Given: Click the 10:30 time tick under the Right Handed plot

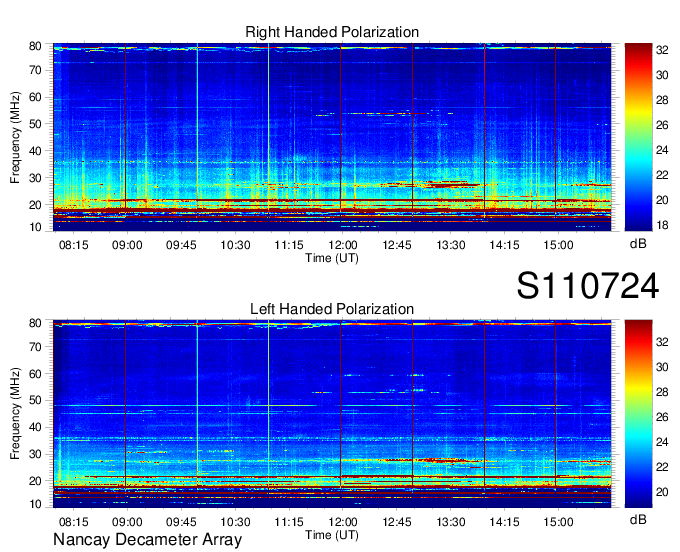Looking at the screenshot, I should tap(235, 245).
